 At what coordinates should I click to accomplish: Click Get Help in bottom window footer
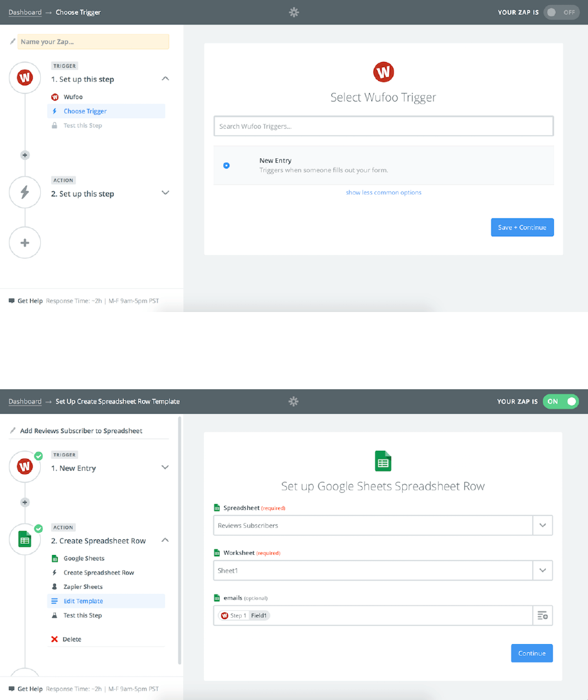(30, 689)
